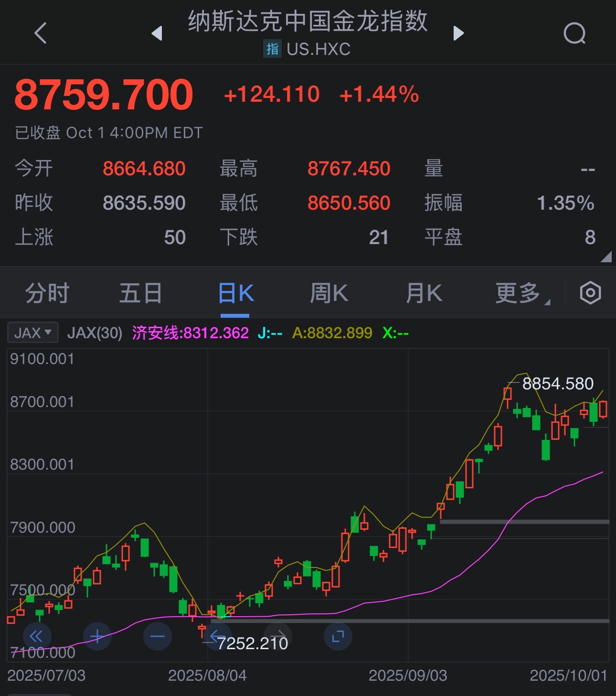Viewport: 616px width, 696px height.
Task: Open the 更多 period menu
Action: tap(522, 293)
